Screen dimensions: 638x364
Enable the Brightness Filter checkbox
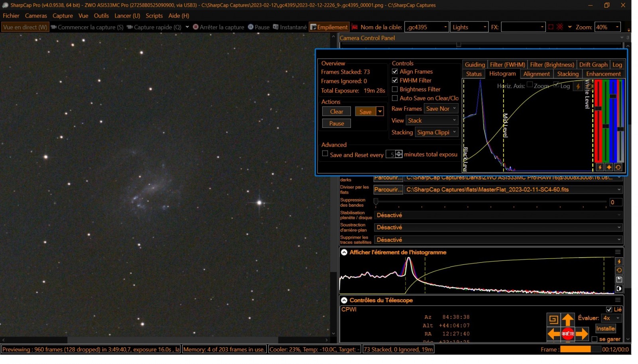click(x=395, y=89)
